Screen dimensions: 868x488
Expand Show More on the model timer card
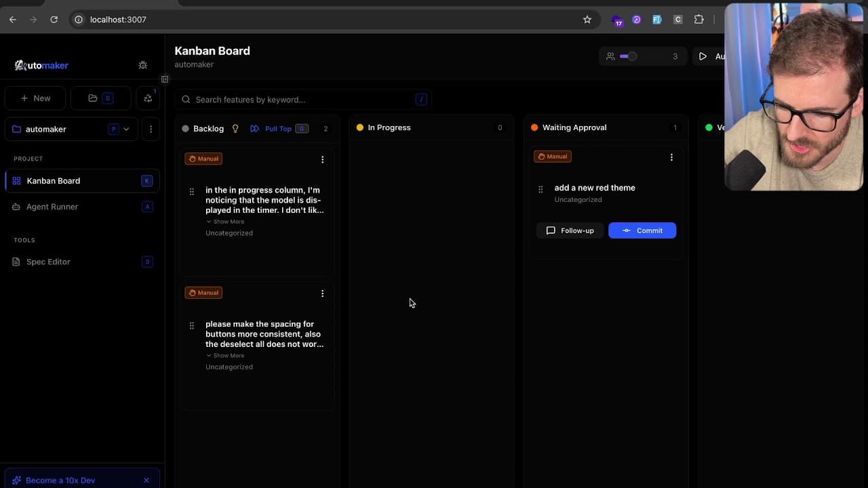click(225, 222)
